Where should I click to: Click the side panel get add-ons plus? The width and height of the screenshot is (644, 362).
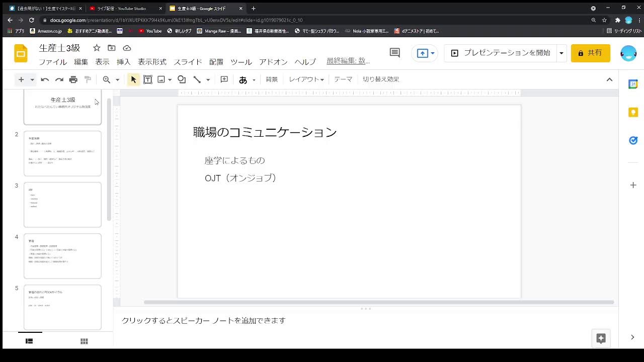[633, 185]
